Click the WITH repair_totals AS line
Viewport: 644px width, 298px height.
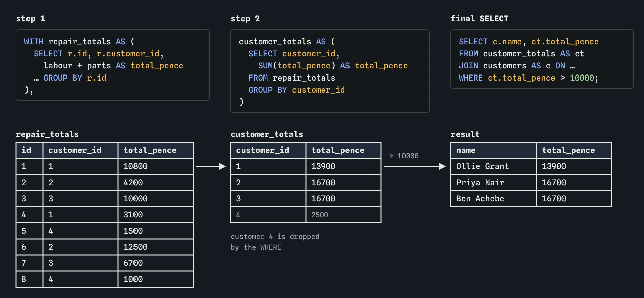point(79,42)
